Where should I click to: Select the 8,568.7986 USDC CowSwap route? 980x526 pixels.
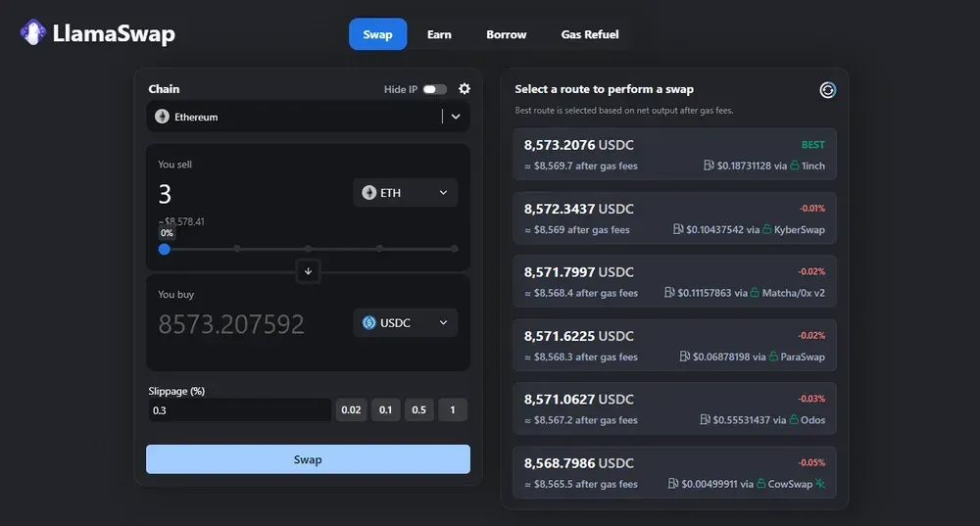[x=674, y=472]
